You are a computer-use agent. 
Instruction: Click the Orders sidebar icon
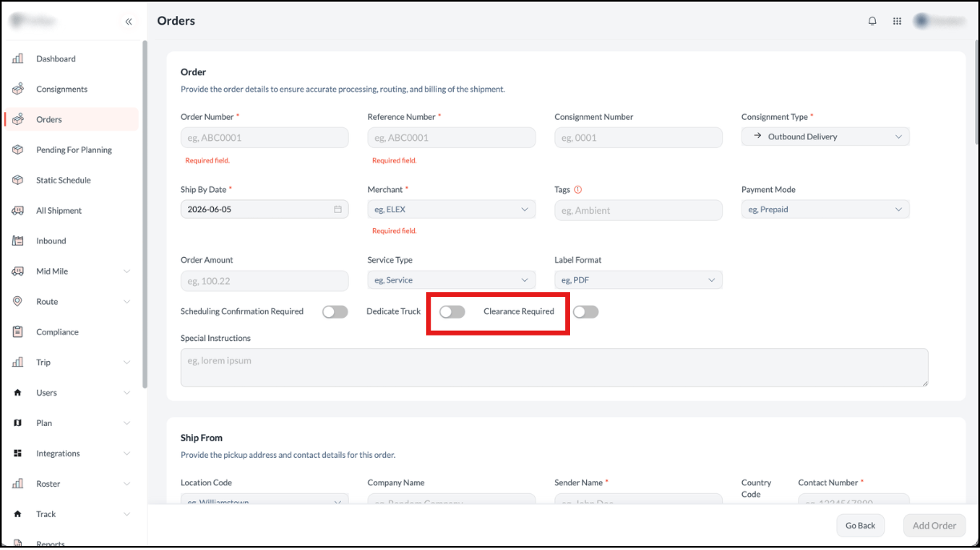18,119
